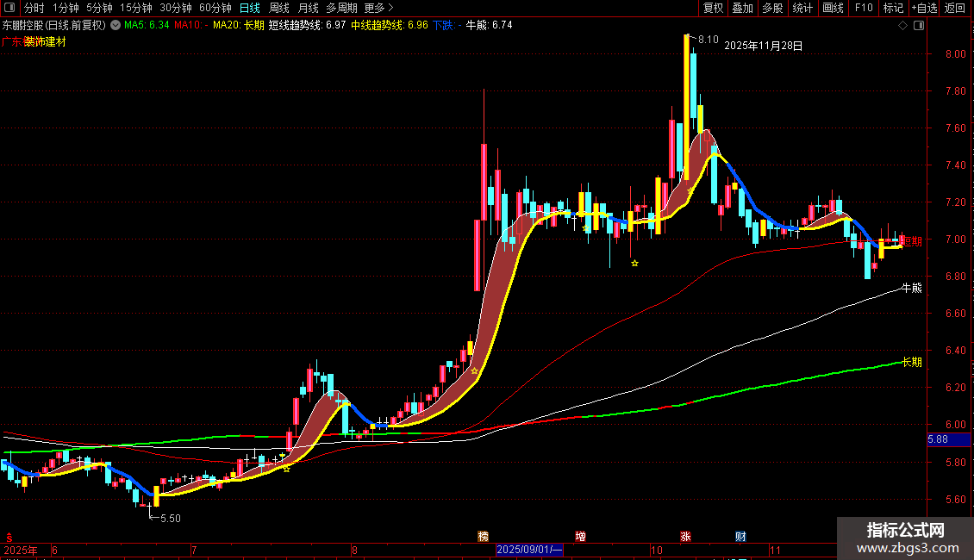
Task: Click the diamond icon in chart corner
Action: click(x=903, y=25)
